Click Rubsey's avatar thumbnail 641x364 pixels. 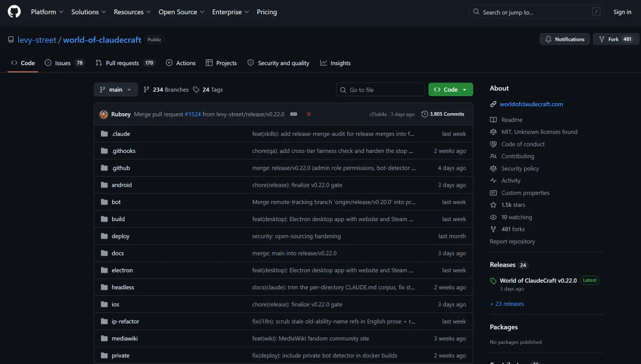pyautogui.click(x=103, y=114)
